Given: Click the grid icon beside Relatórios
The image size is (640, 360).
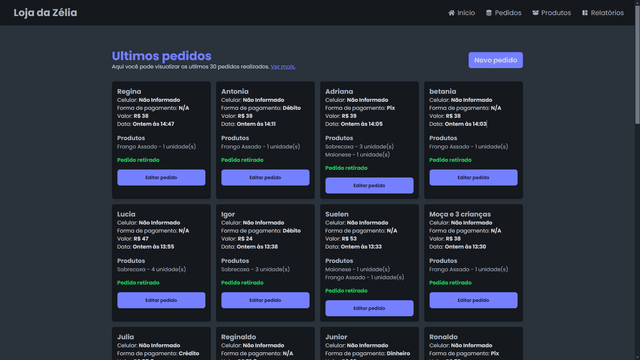Looking at the screenshot, I should point(585,13).
